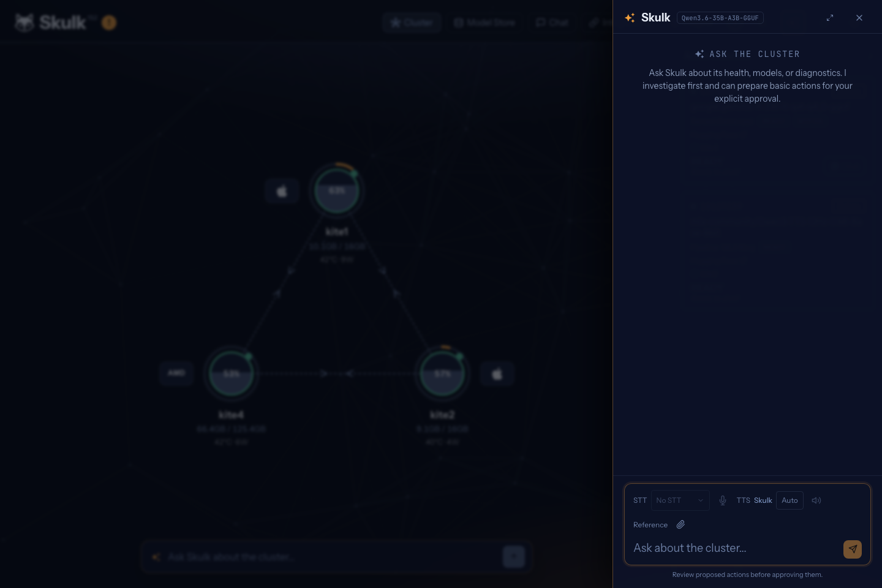Select the Cluster tab in the background

pos(412,23)
